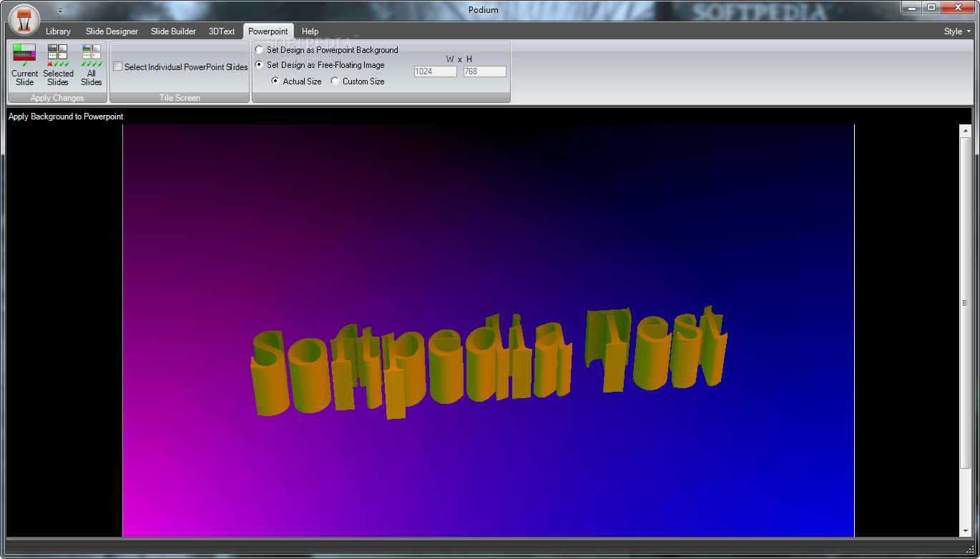
Task: Apply changes to Current Slide
Action: click(24, 65)
